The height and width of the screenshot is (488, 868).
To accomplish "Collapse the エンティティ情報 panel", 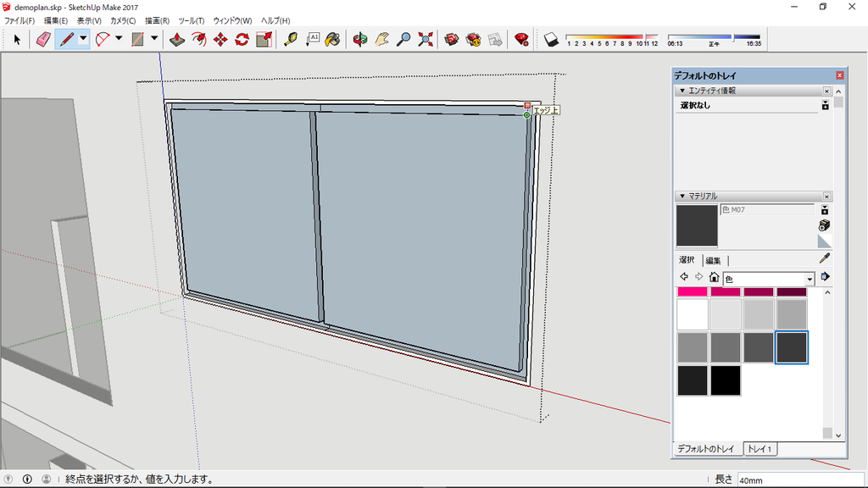I will click(682, 91).
